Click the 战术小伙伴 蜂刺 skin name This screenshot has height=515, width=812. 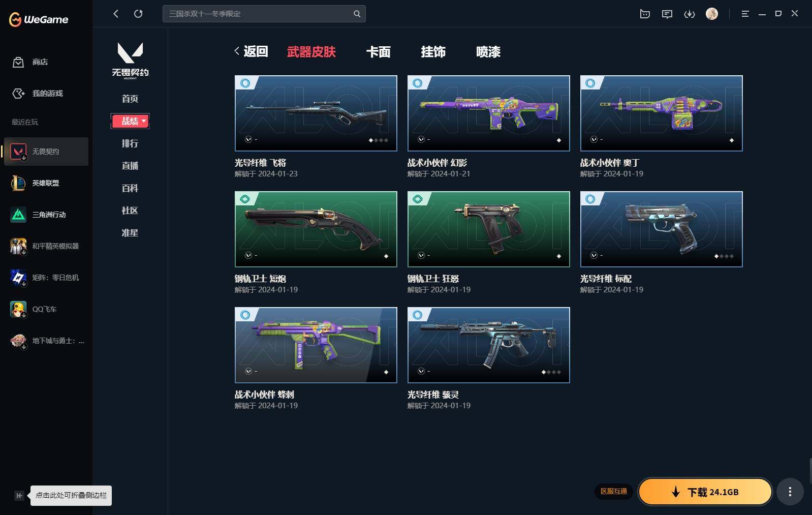click(x=264, y=395)
